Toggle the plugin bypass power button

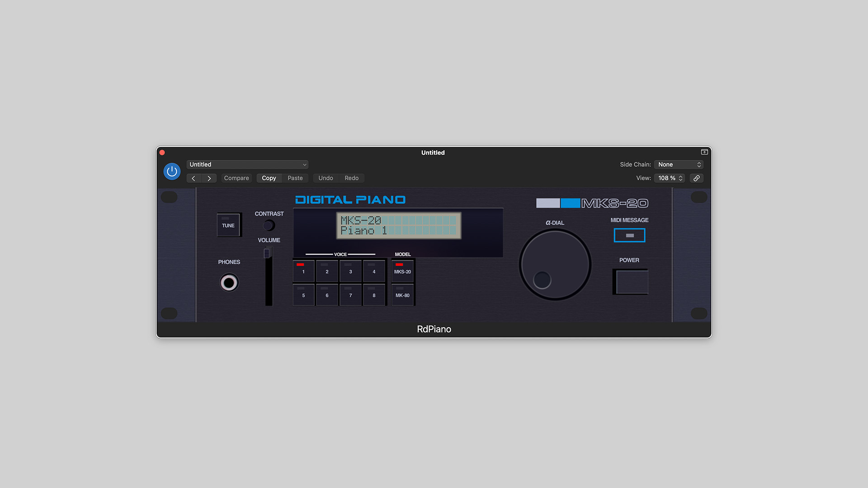172,171
